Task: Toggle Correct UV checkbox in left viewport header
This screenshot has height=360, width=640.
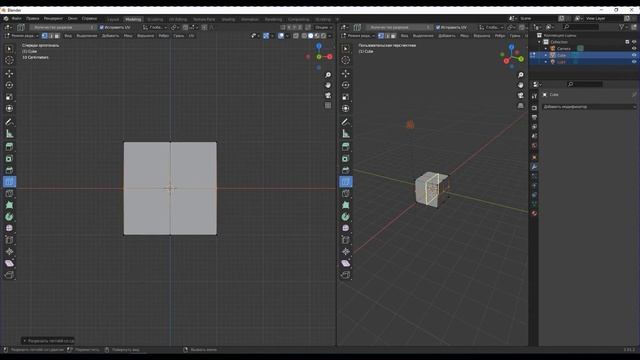Action: click(102, 27)
